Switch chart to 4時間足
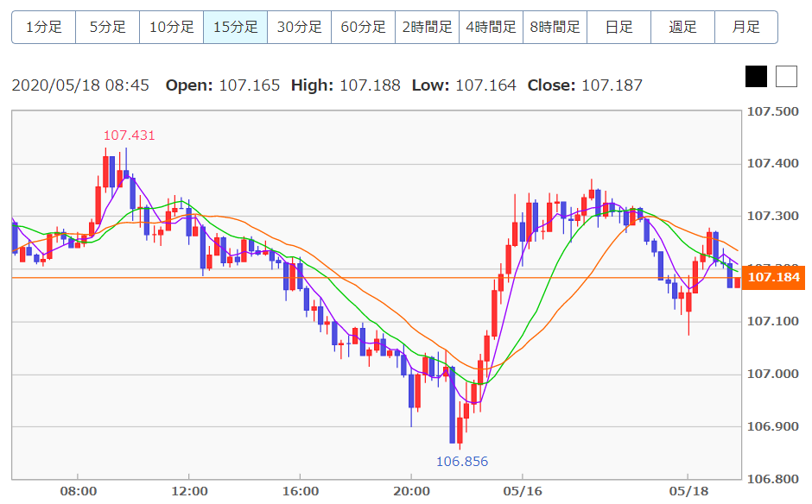Screen dimensions: 812x504 tap(491, 27)
